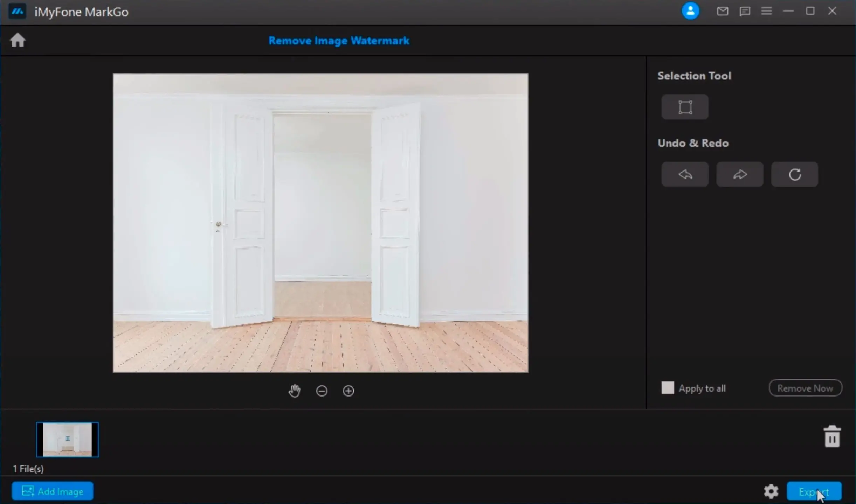Click the user profile icon
The image size is (856, 504).
[x=690, y=11]
